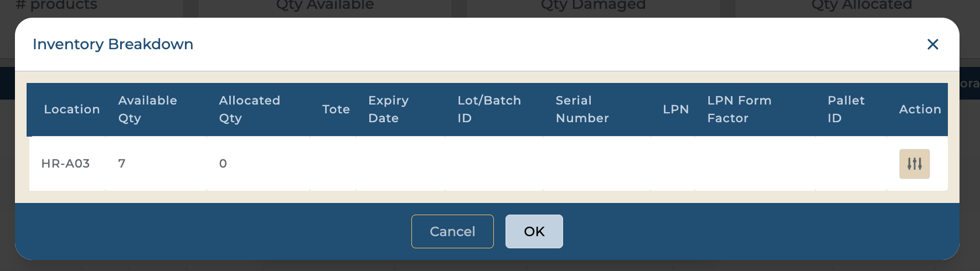Click the allocated quantity value 0
The height and width of the screenshot is (271, 980).
pyautogui.click(x=223, y=164)
